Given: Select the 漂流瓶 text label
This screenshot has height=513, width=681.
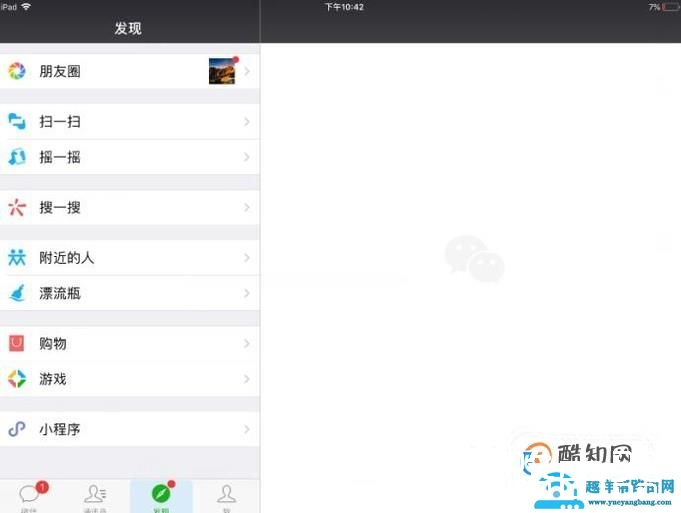Looking at the screenshot, I should 60,294.
